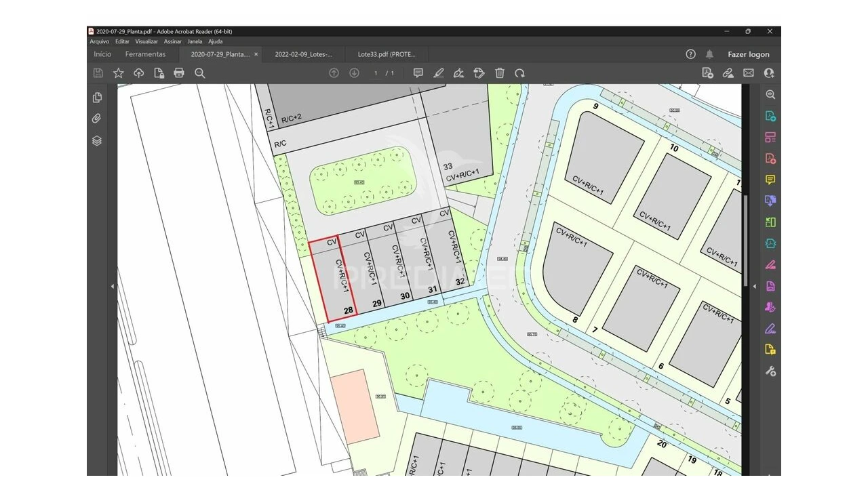Screen dimensions: 868x488
Task: Open the Ferramentas tab
Action: point(145,54)
